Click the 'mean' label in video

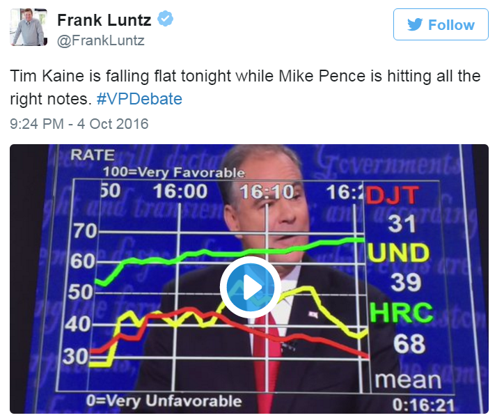point(408,380)
